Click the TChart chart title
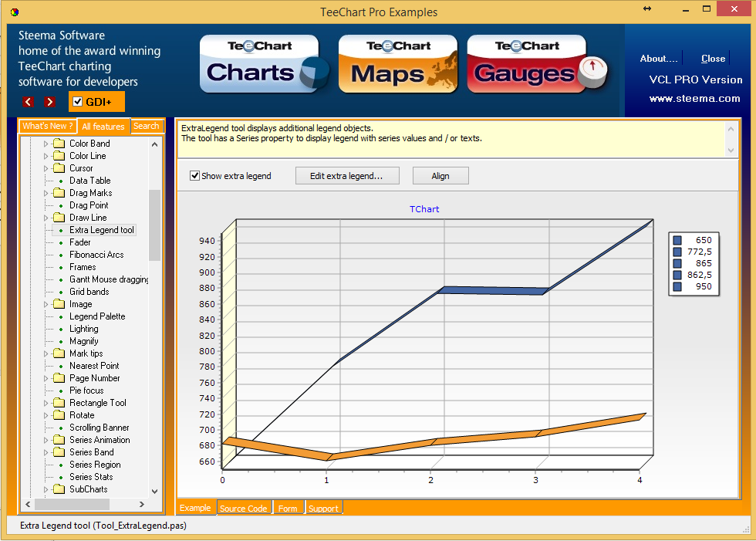756x541 pixels. (x=424, y=209)
